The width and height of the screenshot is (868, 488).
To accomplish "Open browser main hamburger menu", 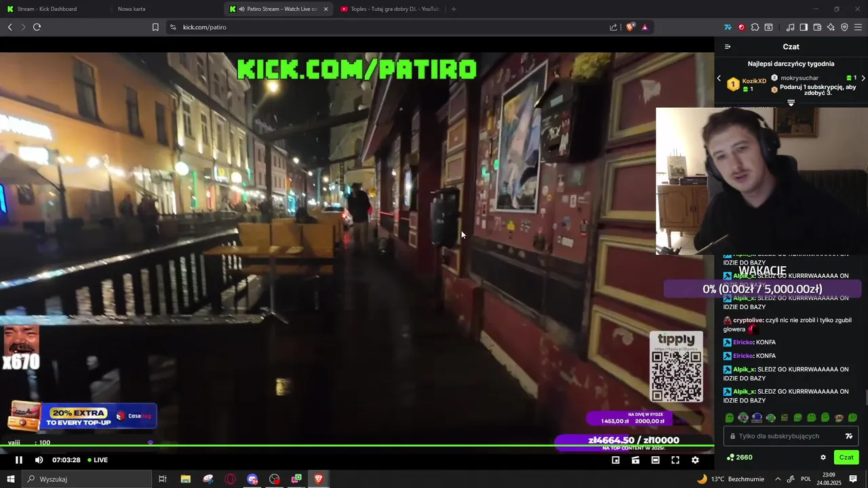I will (858, 27).
